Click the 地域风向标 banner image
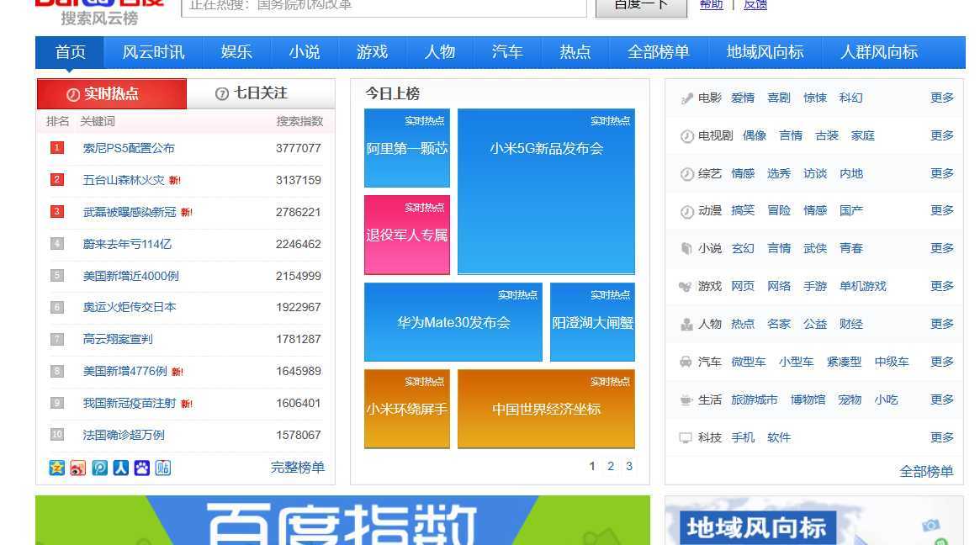This screenshot has width=980, height=545. pos(814,521)
